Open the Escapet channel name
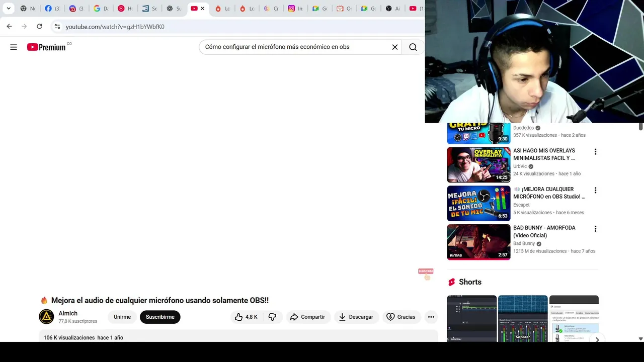The height and width of the screenshot is (362, 644). tap(521, 205)
